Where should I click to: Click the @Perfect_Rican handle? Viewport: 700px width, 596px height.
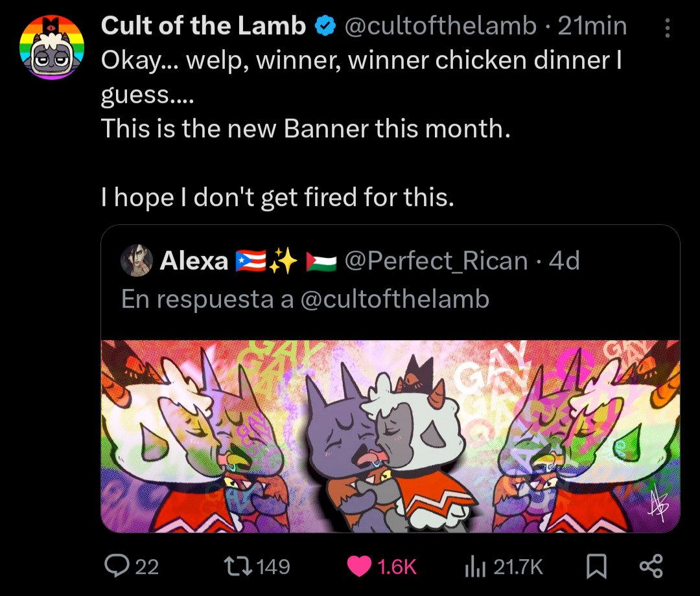point(436,260)
